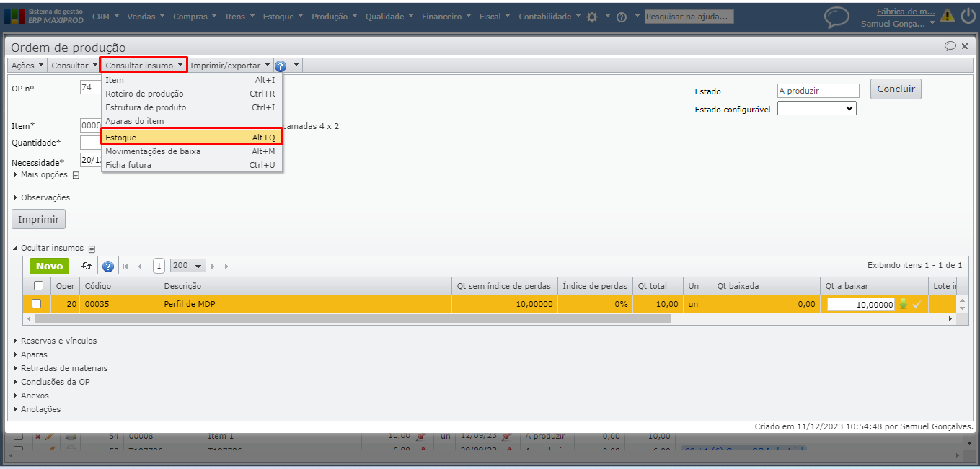Select Movimentações de baixa from the menu
This screenshot has height=469, width=980.
click(x=192, y=151)
